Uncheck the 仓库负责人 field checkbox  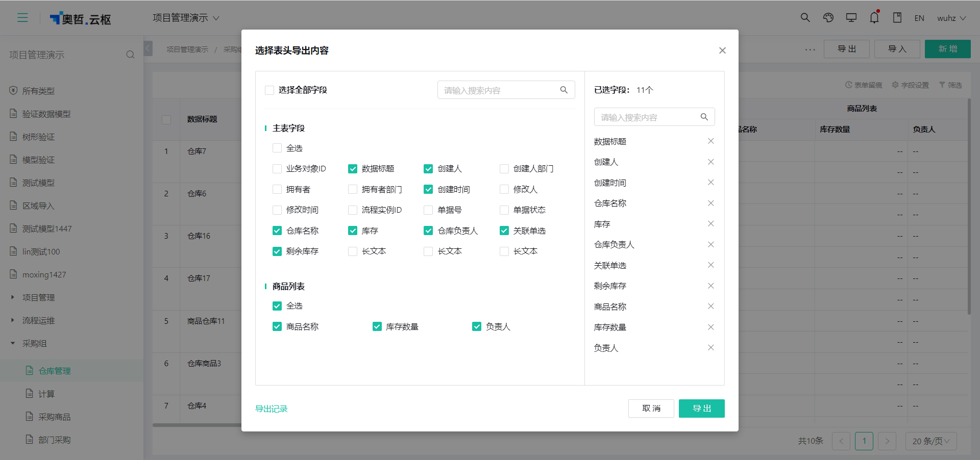pos(428,231)
